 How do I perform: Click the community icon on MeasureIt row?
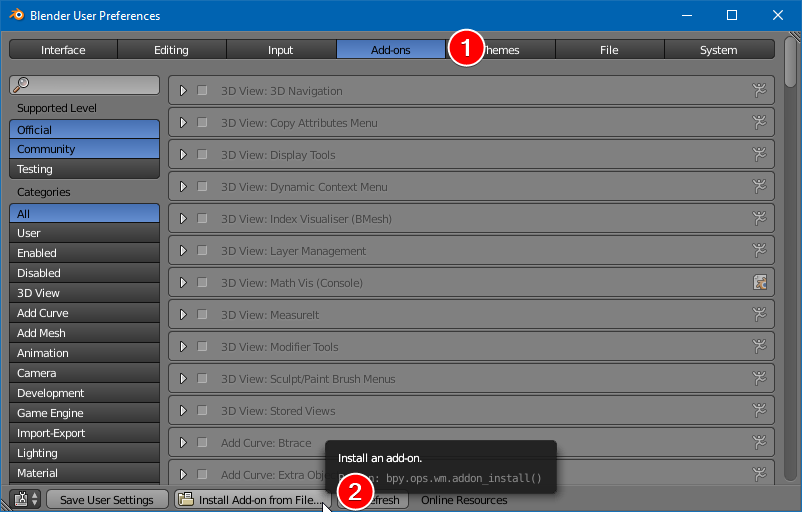[760, 315]
